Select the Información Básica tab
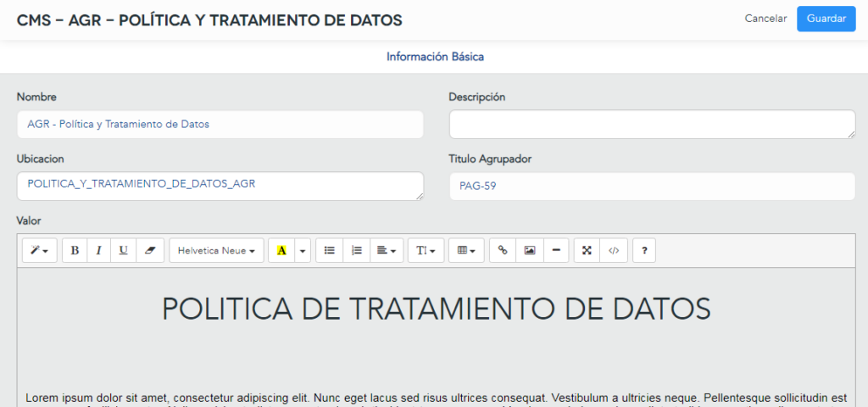The height and width of the screenshot is (407, 868). tap(435, 57)
